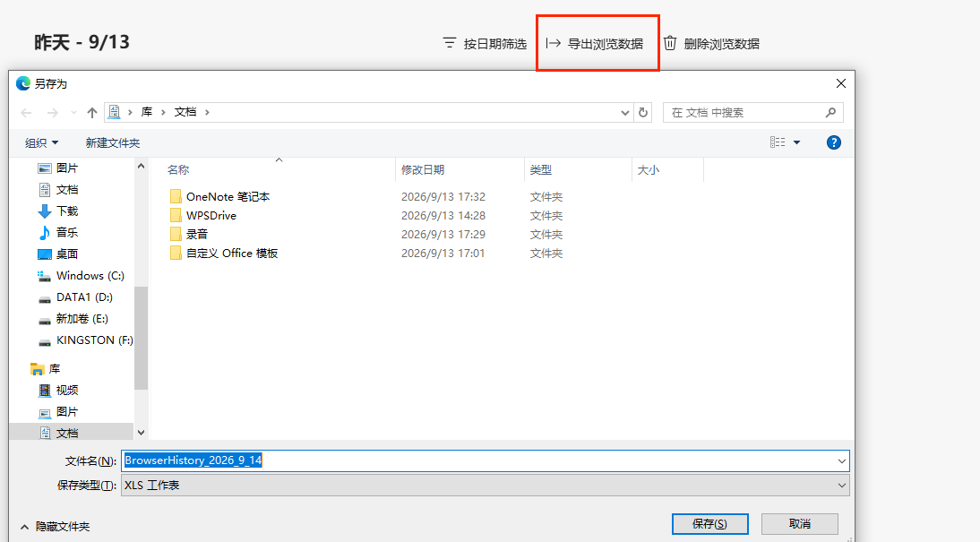Open OneNote 笔记本 folder icon
This screenshot has width=980, height=542.
pos(176,196)
